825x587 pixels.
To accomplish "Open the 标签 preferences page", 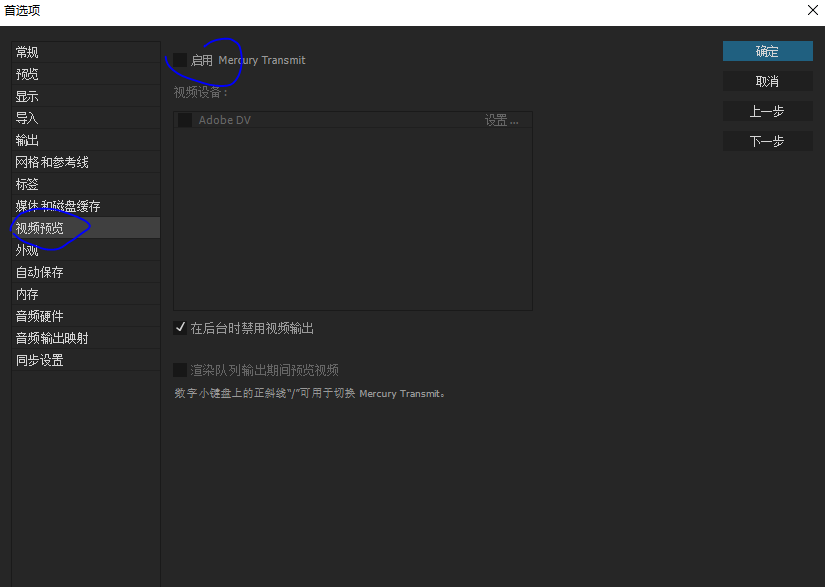I will pyautogui.click(x=86, y=184).
